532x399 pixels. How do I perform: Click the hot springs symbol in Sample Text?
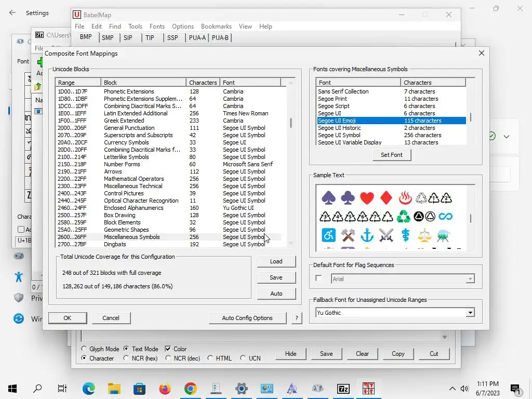point(405,198)
